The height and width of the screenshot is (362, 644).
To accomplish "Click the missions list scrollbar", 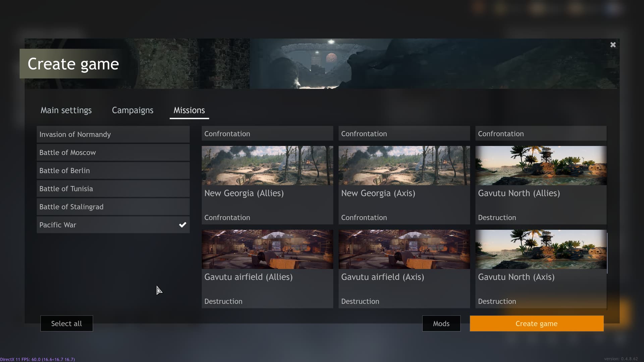I will (x=607, y=253).
